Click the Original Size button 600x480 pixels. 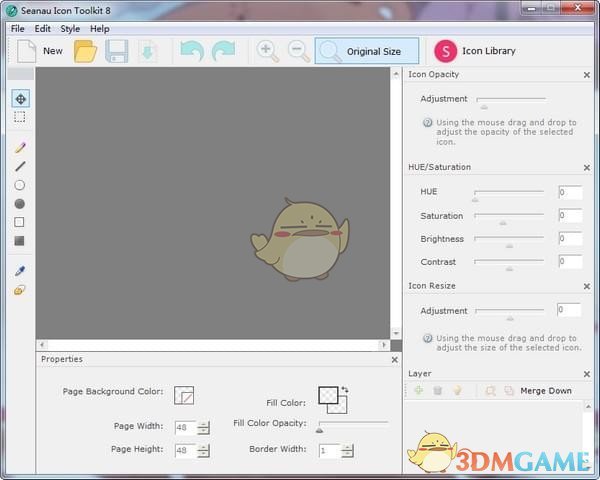pyautogui.click(x=367, y=51)
